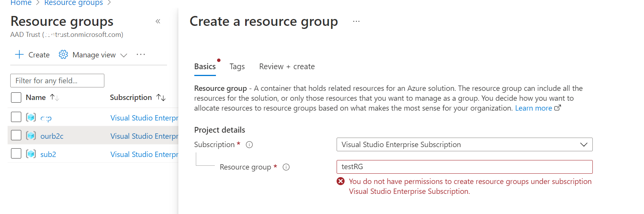644x214 pixels.
Task: Click the Subscription column header
Action: tap(131, 97)
